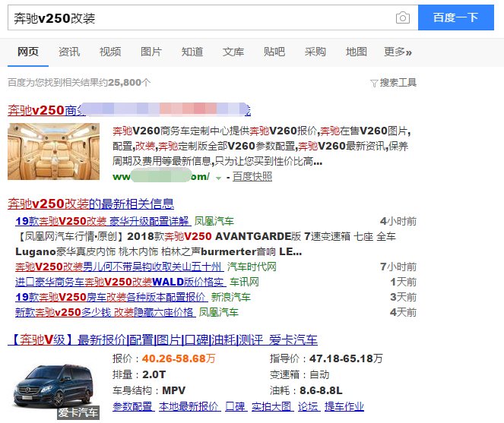Open the 提车作业 link
Screen dimensions: 504x423
click(344, 406)
